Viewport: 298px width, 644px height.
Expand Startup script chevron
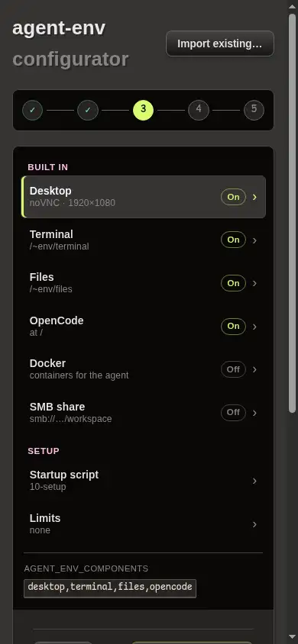(x=255, y=481)
